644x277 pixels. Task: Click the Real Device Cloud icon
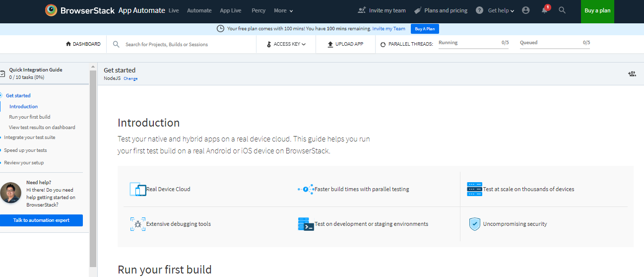click(x=138, y=189)
